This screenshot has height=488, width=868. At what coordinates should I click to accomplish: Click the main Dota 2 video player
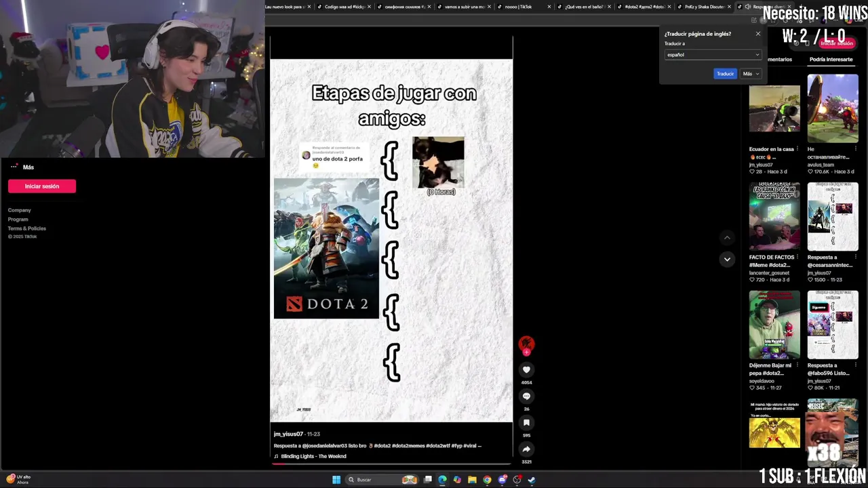pos(391,241)
